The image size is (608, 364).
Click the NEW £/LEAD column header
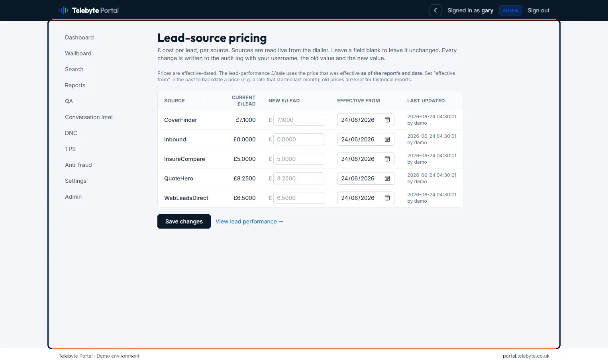pyautogui.click(x=284, y=101)
